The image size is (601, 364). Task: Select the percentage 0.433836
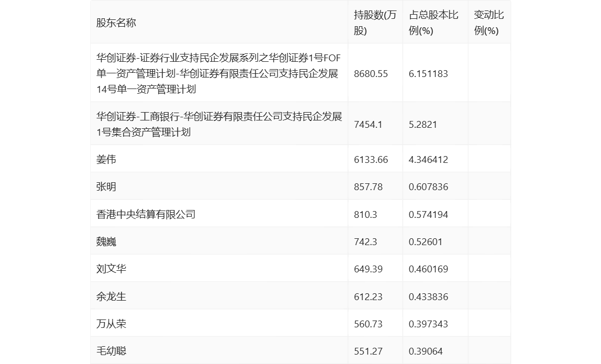(428, 296)
